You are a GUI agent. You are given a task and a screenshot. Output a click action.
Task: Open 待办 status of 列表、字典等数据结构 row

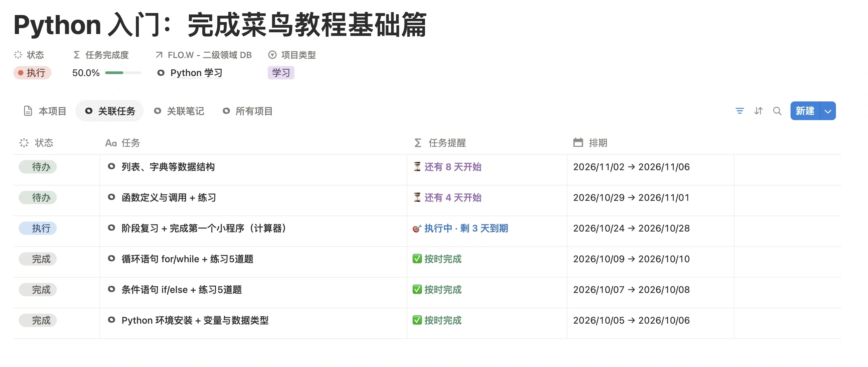(38, 167)
